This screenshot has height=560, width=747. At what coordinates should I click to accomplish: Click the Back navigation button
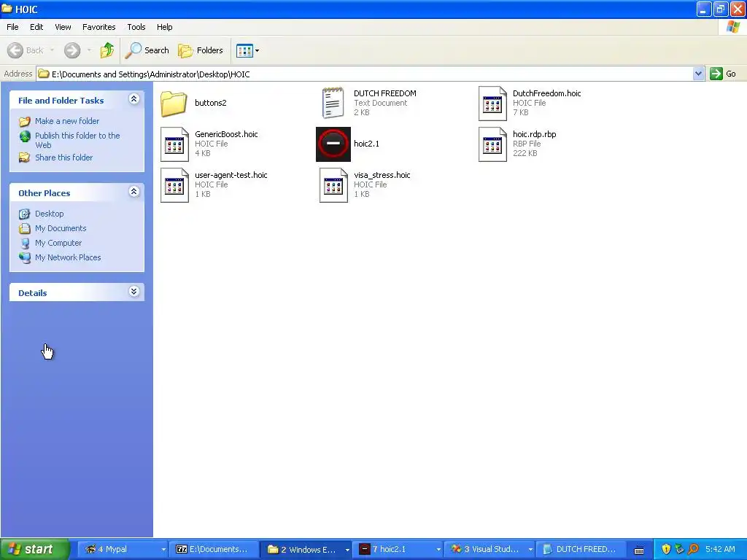pos(26,50)
